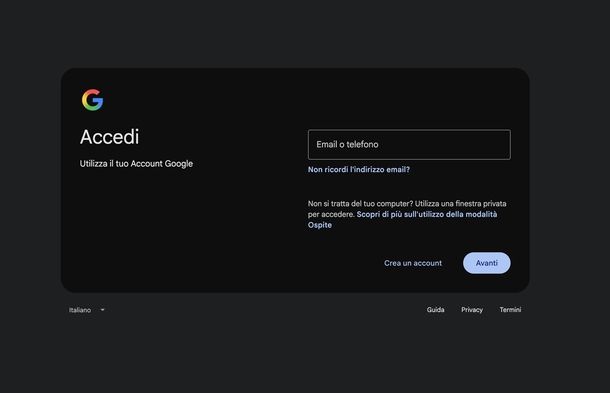Click 'Utilizza il tuo Account Google' text
The height and width of the screenshot is (393, 610).
coord(136,164)
